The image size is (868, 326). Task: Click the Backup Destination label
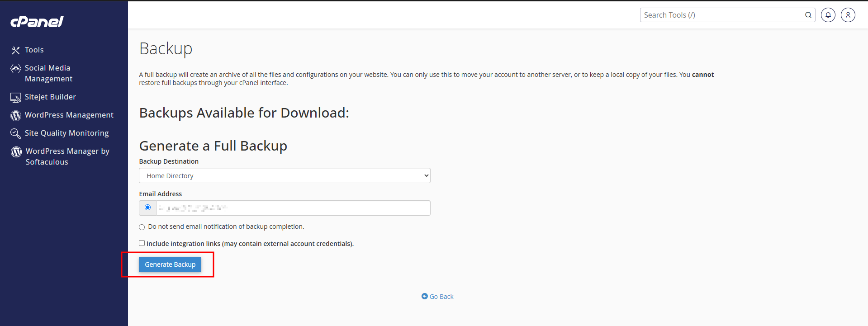point(169,161)
